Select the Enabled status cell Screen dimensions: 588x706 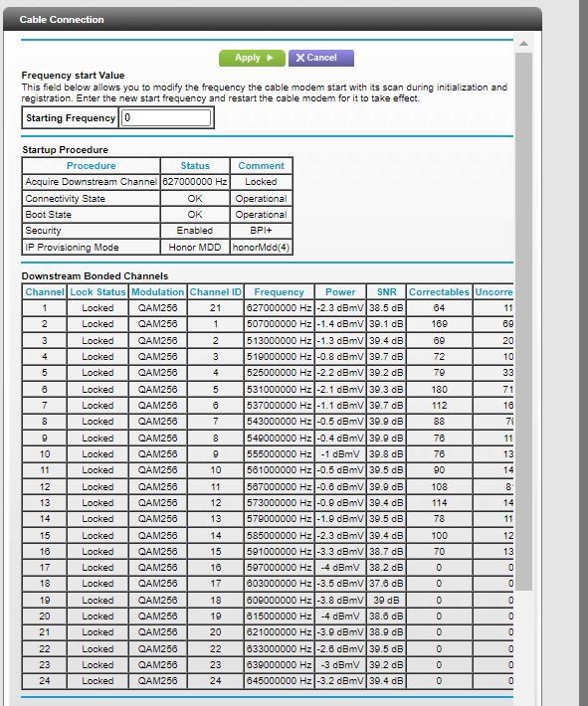pos(195,231)
